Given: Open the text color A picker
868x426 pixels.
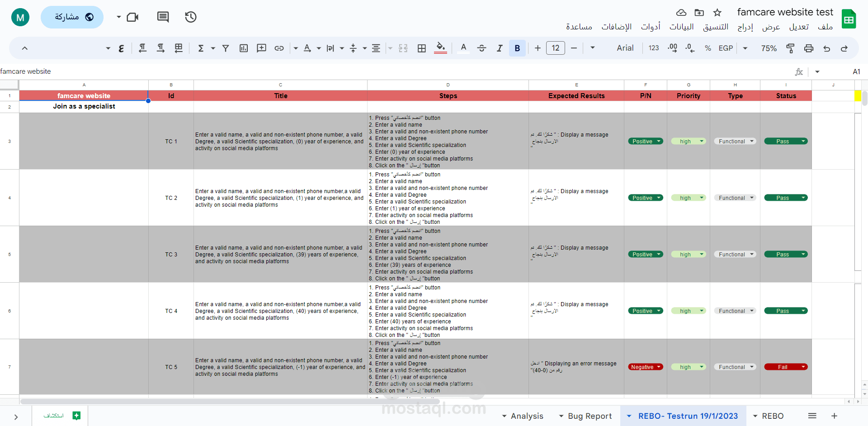Looking at the screenshot, I should (x=463, y=48).
